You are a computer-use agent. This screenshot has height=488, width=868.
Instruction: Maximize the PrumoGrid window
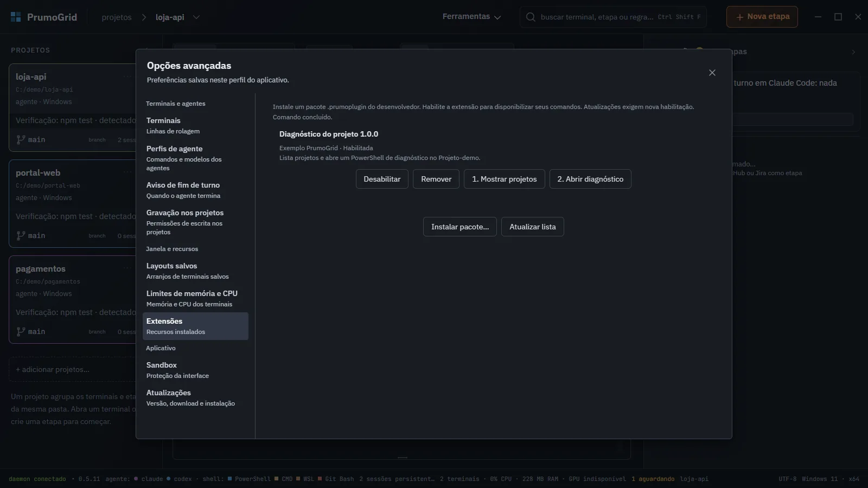tap(838, 17)
